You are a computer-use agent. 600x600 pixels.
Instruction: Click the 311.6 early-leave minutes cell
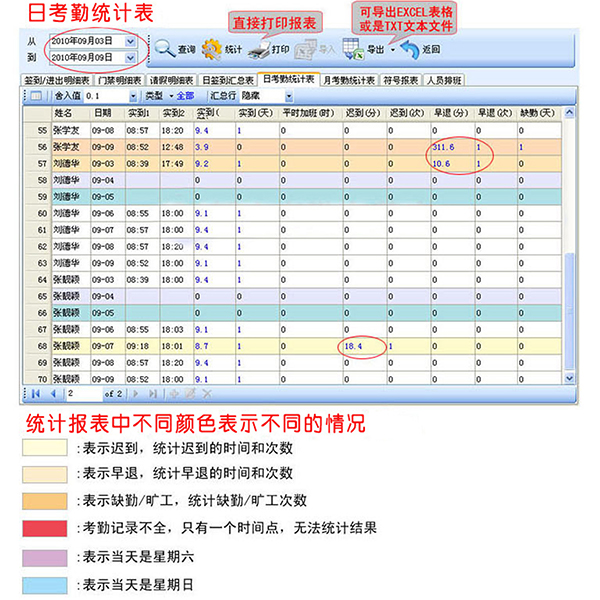tap(453, 147)
